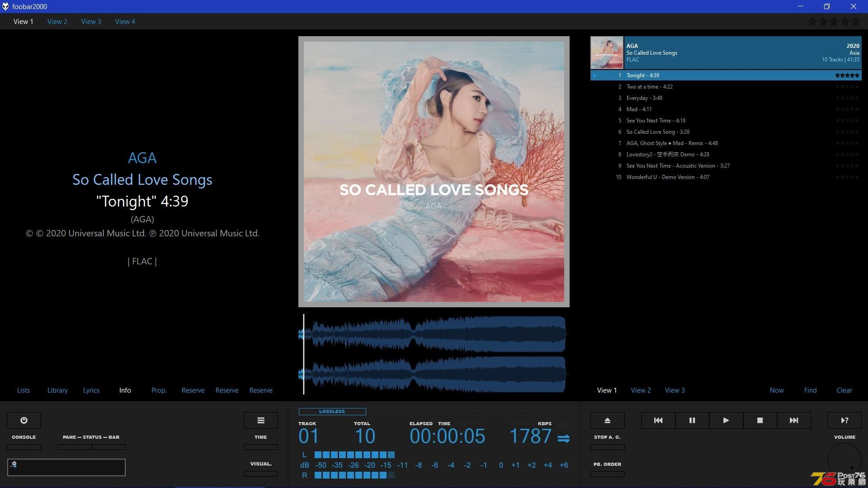Click the large album cover art

pos(434,172)
